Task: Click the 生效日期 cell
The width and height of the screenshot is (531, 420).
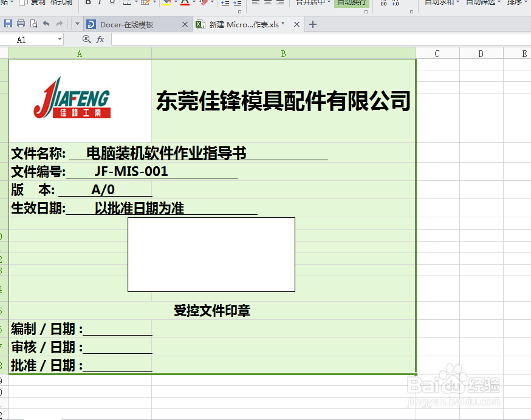Action: click(x=212, y=208)
